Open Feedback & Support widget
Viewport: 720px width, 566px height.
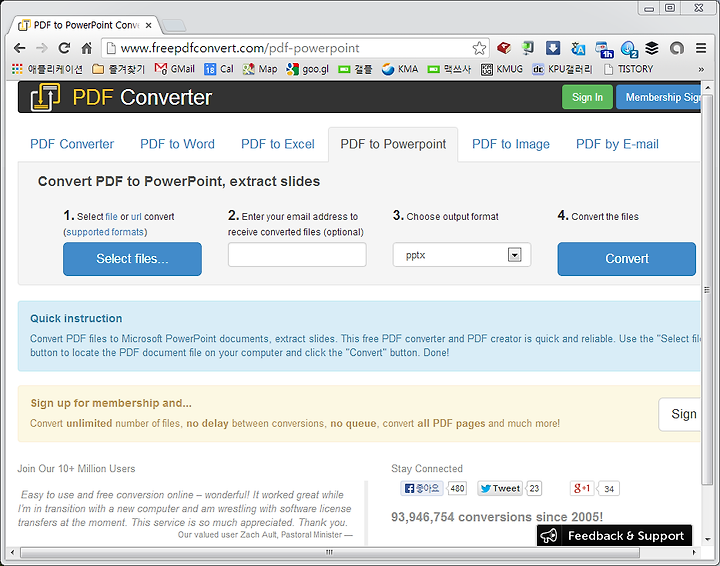pos(614,535)
